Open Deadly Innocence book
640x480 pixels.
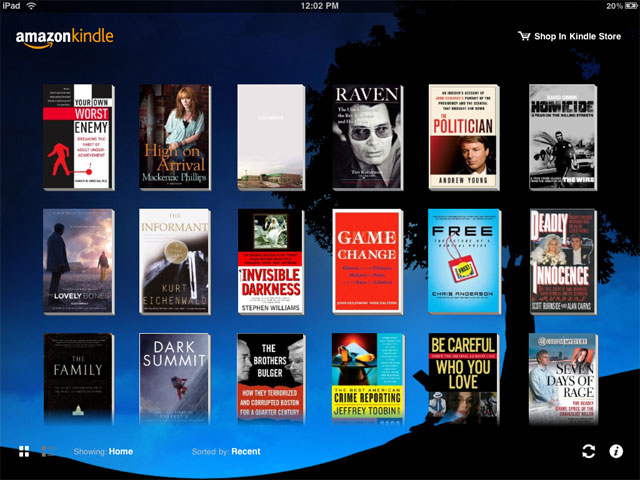pos(563,262)
